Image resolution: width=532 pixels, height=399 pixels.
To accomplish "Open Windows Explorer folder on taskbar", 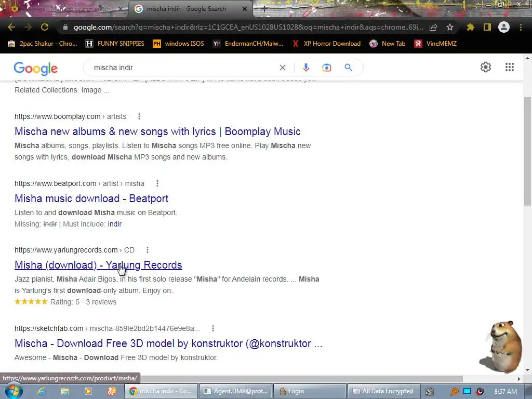I will point(65,391).
